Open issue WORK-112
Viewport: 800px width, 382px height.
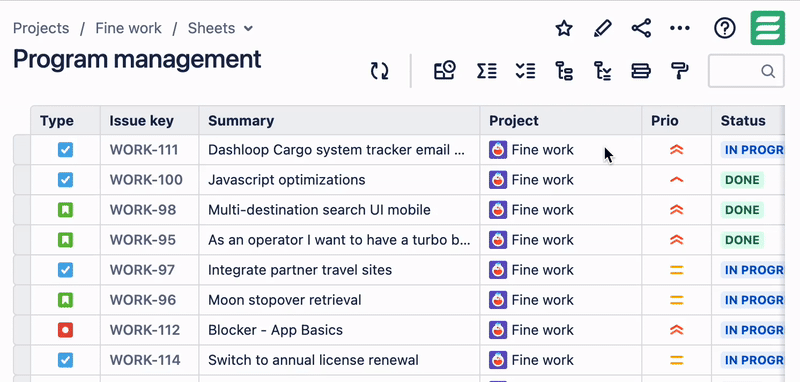[x=145, y=330]
